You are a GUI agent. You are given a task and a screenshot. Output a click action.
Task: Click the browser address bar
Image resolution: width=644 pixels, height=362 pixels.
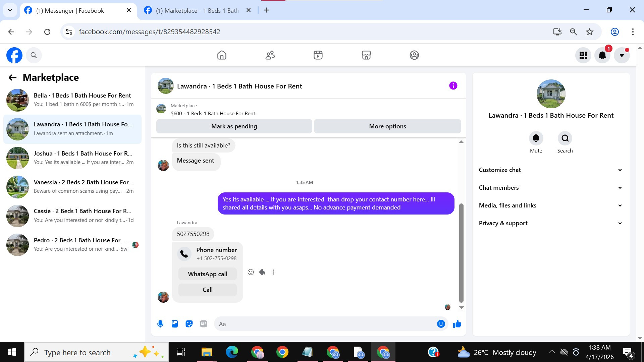(x=309, y=32)
